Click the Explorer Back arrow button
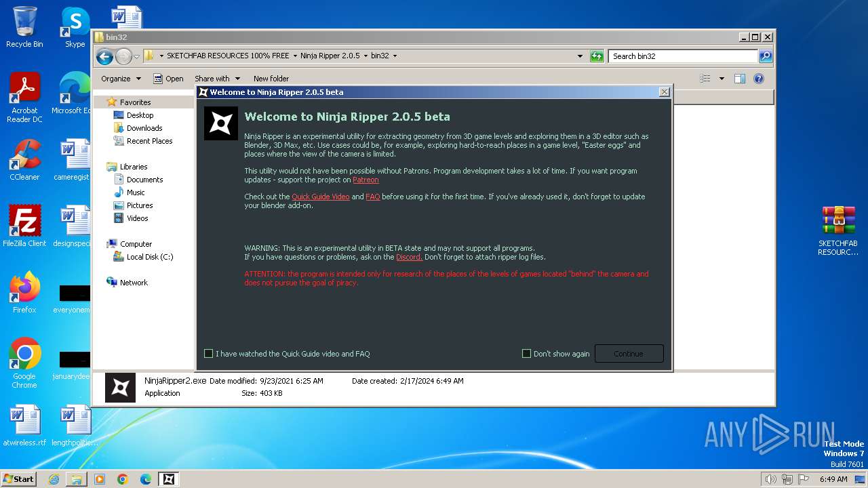This screenshot has height=488, width=868. click(x=104, y=56)
